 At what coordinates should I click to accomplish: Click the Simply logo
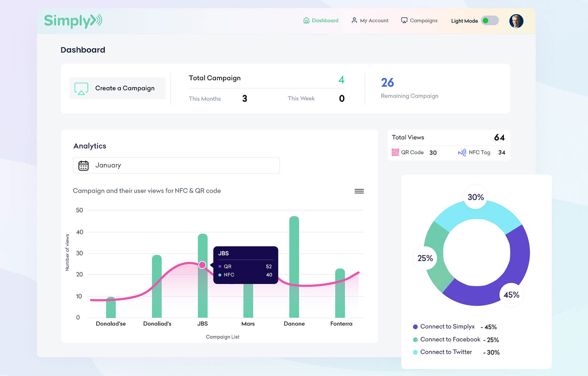(x=73, y=21)
